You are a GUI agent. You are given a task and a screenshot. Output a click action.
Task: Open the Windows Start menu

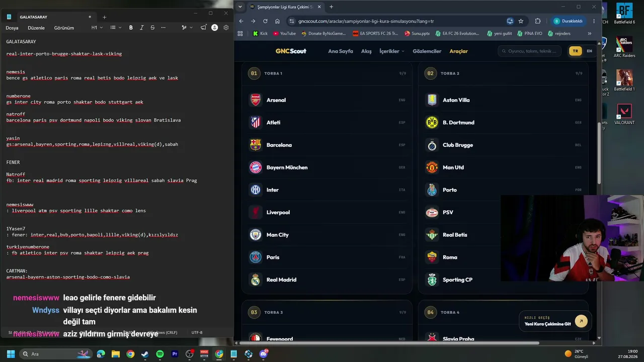pos(11,354)
